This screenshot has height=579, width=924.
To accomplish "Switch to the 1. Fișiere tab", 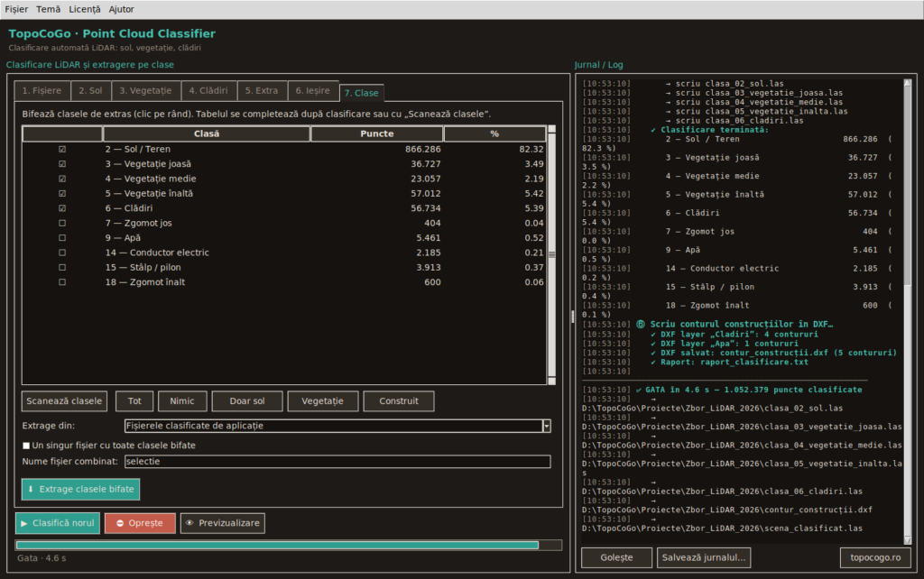I will (42, 91).
